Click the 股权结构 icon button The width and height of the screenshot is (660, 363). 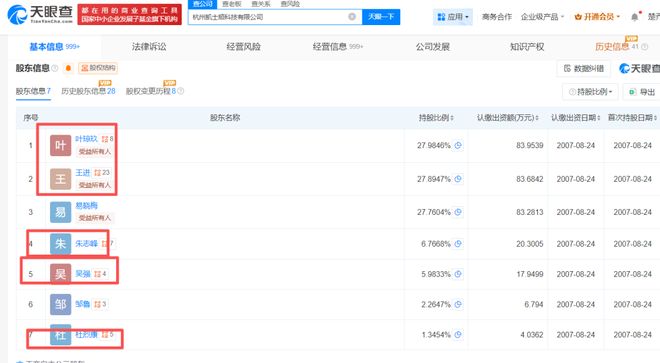click(x=98, y=68)
